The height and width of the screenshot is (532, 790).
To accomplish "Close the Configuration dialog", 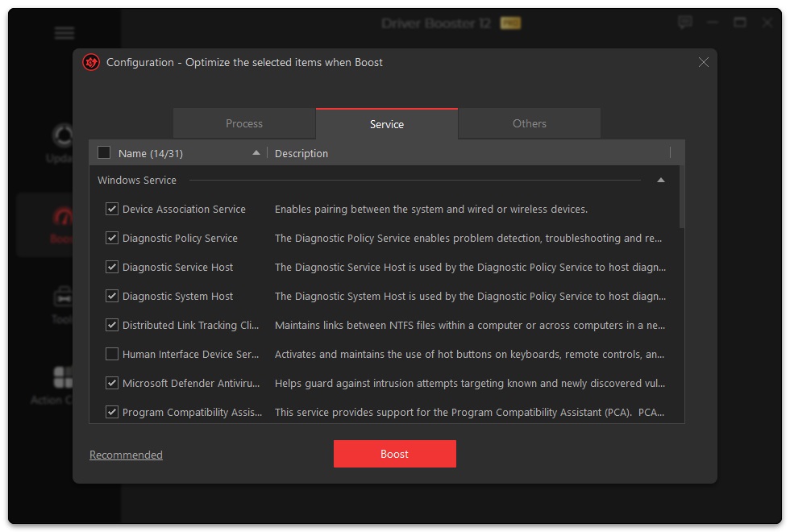I will pos(703,62).
